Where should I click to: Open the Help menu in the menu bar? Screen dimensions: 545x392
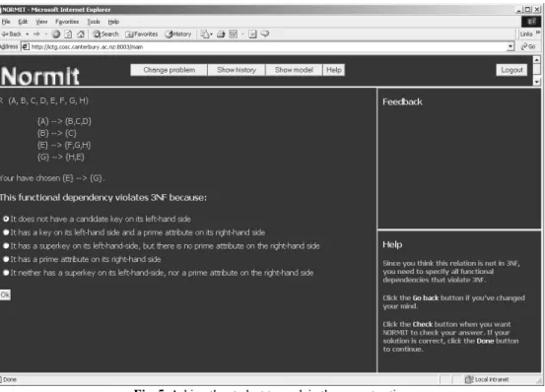(113, 22)
